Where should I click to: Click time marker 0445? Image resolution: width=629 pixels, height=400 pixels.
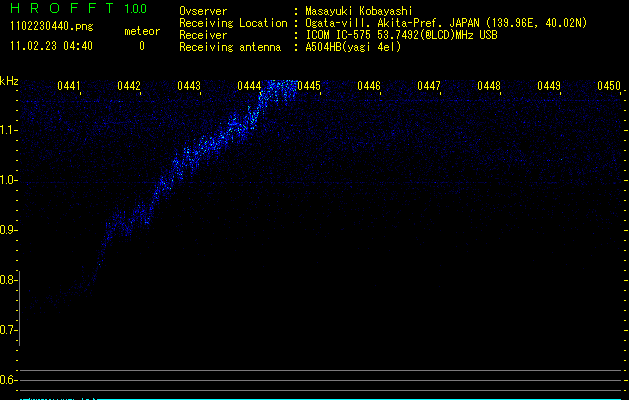[309, 86]
